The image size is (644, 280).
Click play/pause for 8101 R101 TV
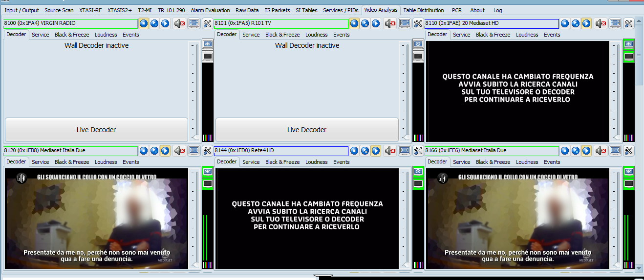coord(365,23)
